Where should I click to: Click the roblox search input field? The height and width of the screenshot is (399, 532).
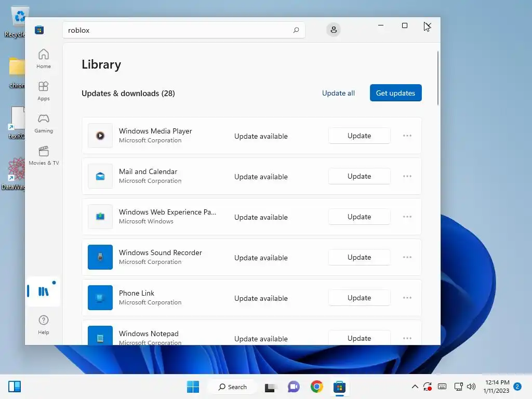point(183,30)
